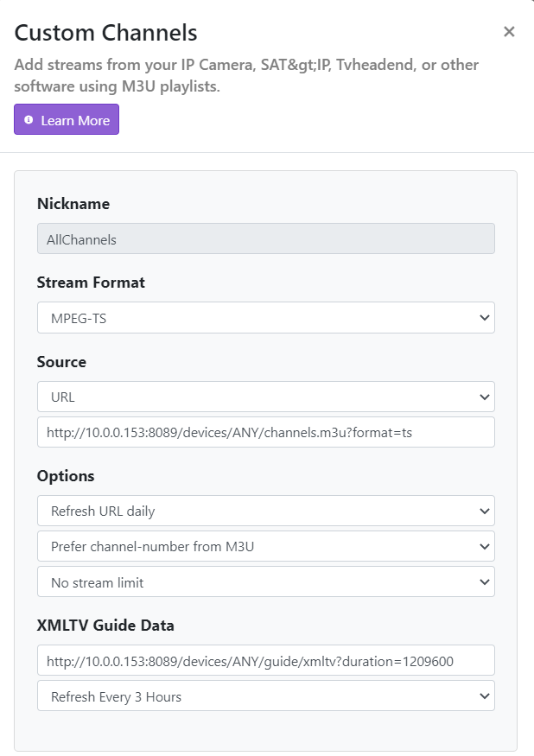534x756 pixels.
Task: Open the Refresh URL daily dropdown
Action: click(x=265, y=511)
